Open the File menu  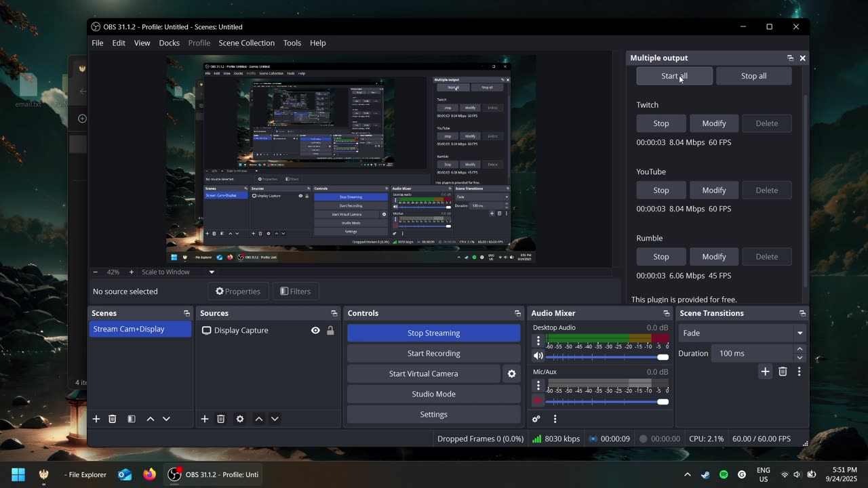(98, 43)
